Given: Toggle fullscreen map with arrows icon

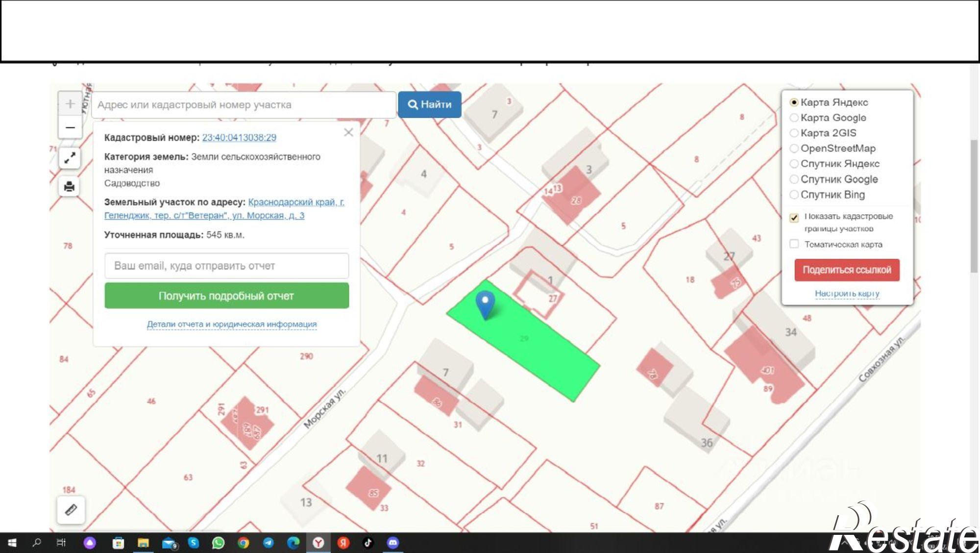Looking at the screenshot, I should (70, 158).
